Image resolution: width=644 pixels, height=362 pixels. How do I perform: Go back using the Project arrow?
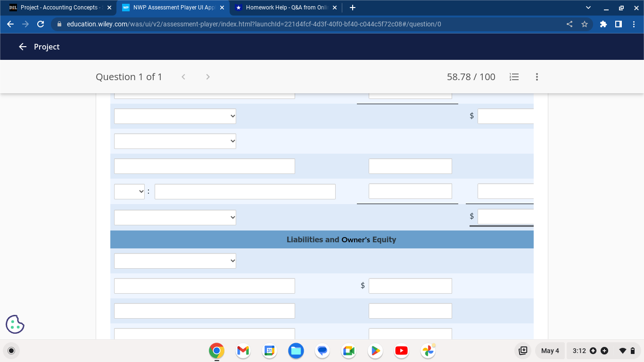pyautogui.click(x=22, y=47)
